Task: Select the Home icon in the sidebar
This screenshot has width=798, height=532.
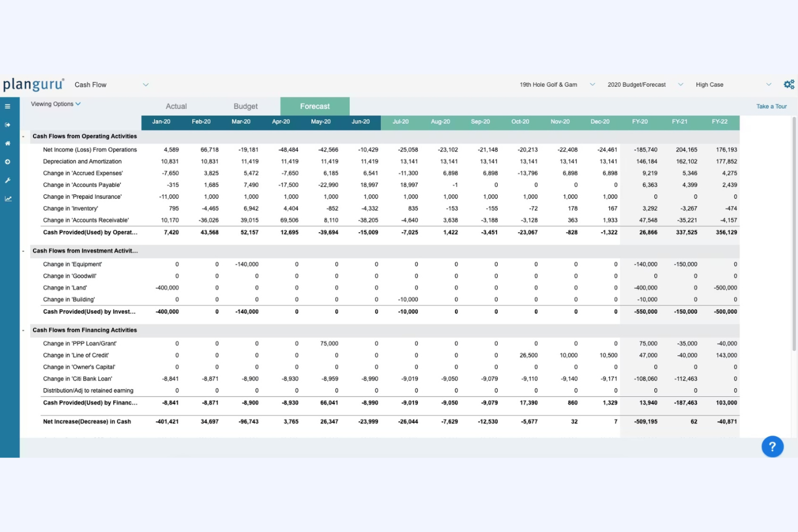Action: point(8,143)
